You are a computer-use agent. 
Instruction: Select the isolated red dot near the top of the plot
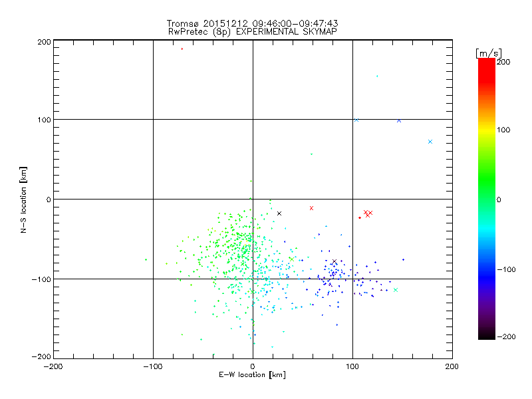[182, 49]
